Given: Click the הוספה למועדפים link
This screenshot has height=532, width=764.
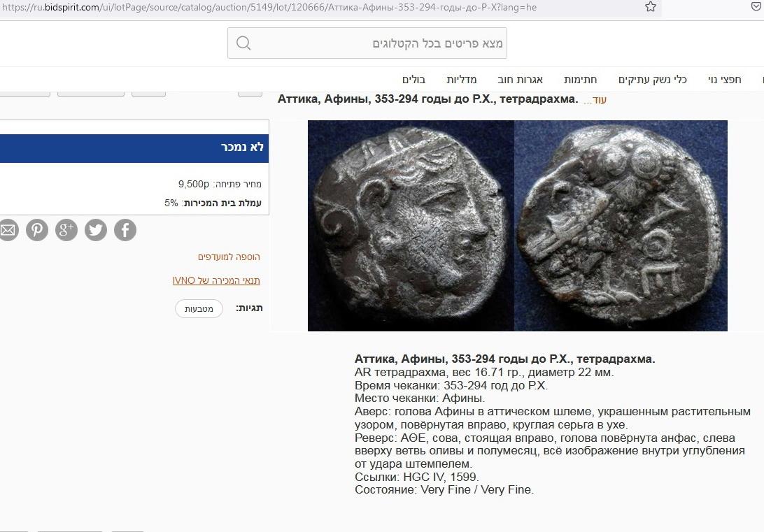Looking at the screenshot, I should (x=229, y=257).
